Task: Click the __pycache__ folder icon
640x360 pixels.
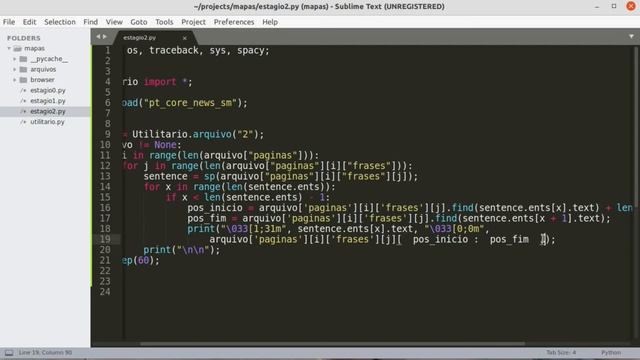Action: click(x=23, y=59)
